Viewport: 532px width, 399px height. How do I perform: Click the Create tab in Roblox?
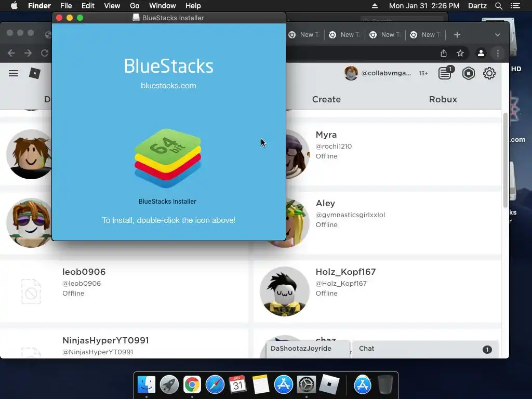point(326,99)
